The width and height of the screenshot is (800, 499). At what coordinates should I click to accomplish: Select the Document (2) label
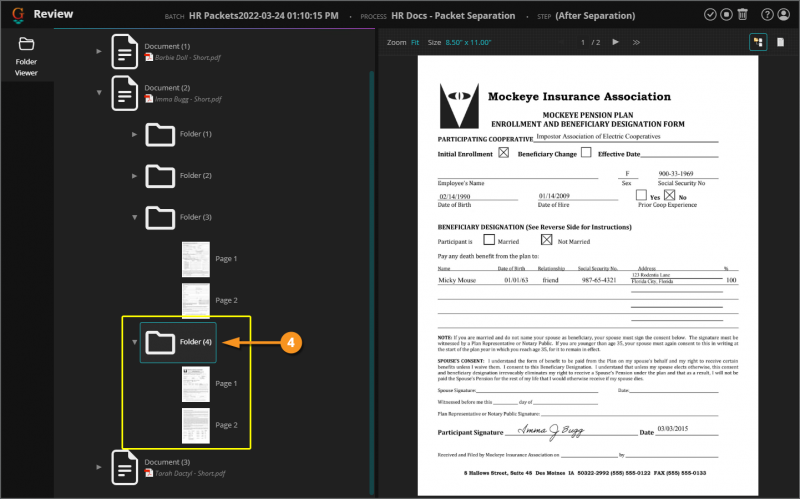[x=167, y=88]
